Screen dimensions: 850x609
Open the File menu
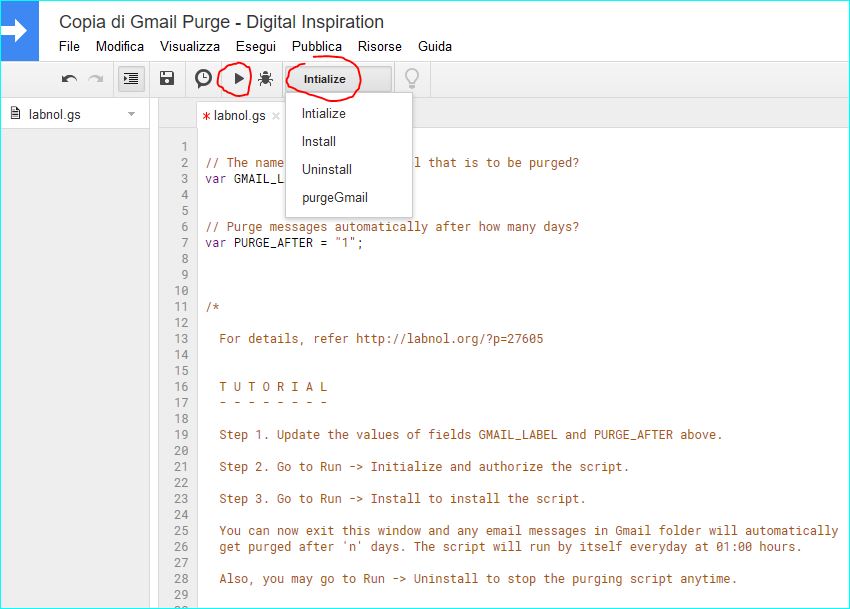coord(69,47)
